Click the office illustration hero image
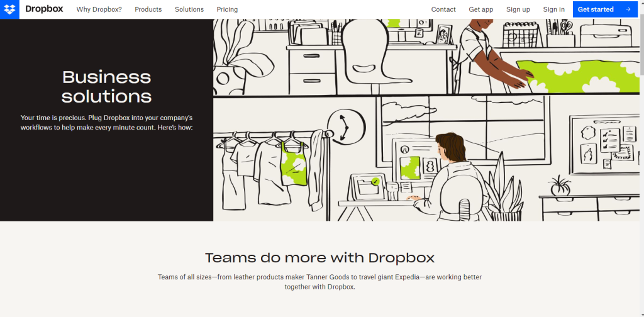The height and width of the screenshot is (317, 644). pos(426,120)
